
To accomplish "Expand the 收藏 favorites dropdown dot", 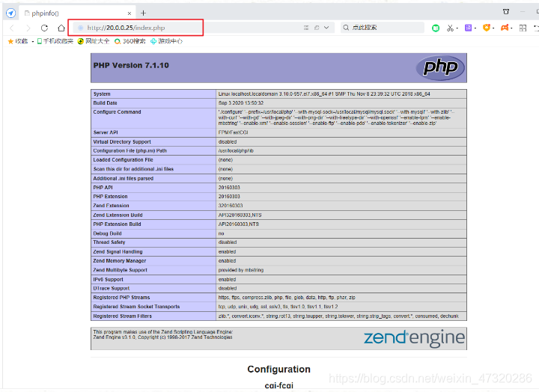I will [x=33, y=42].
